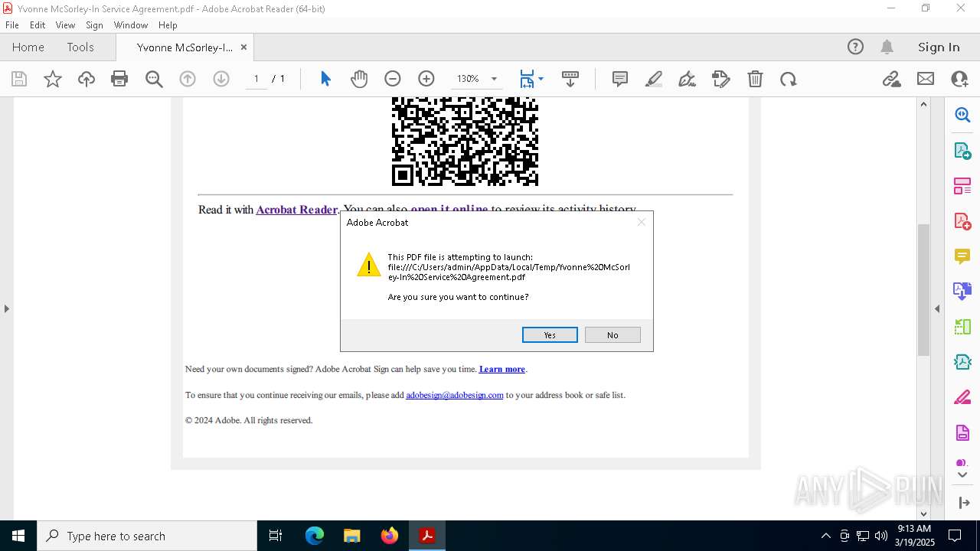Click the Sign In button
Screen dimensions: 980x551
click(x=939, y=47)
